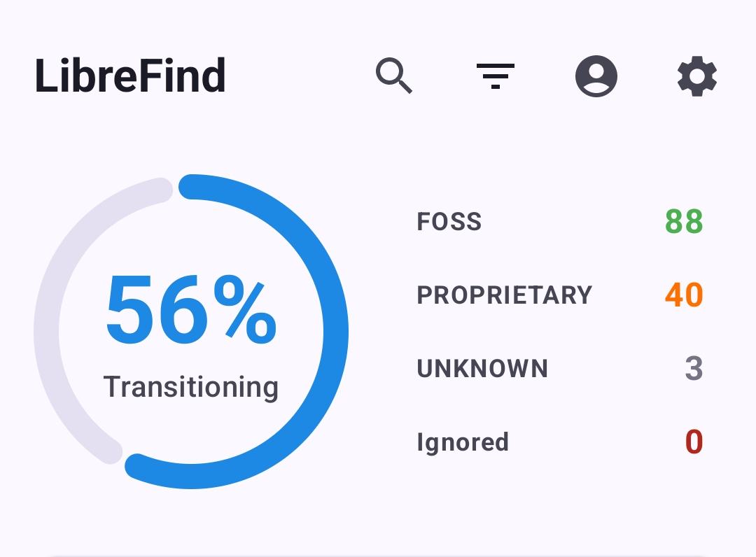Select the PROPRIETARY category label
Screen dimensions: 756x557
pos(504,295)
